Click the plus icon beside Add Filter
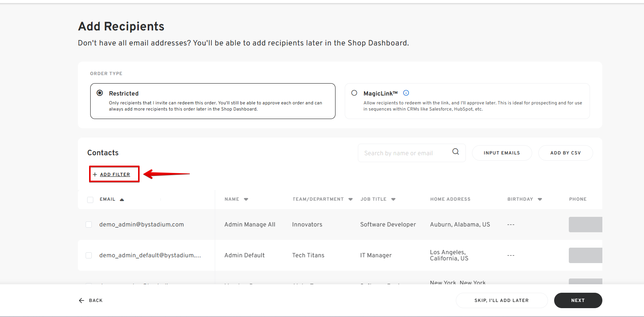Screen dimensions: 644x317 [95, 174]
